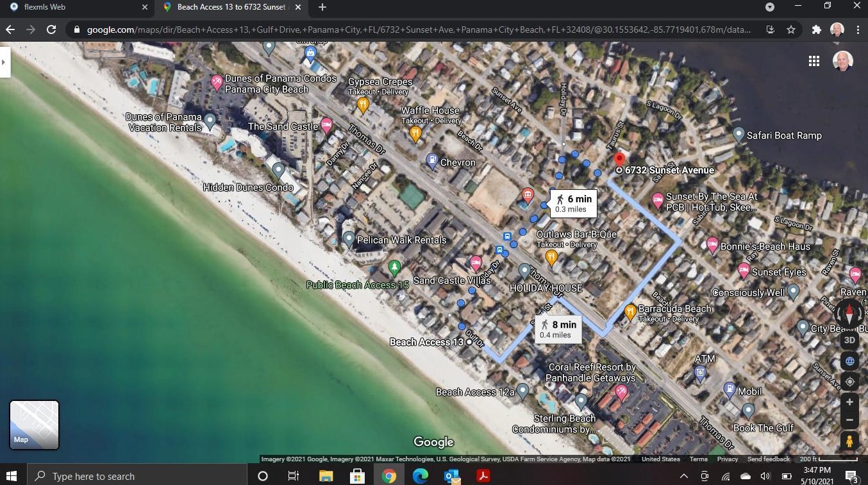
Task: Click the Pegman Street View icon
Action: click(x=849, y=441)
